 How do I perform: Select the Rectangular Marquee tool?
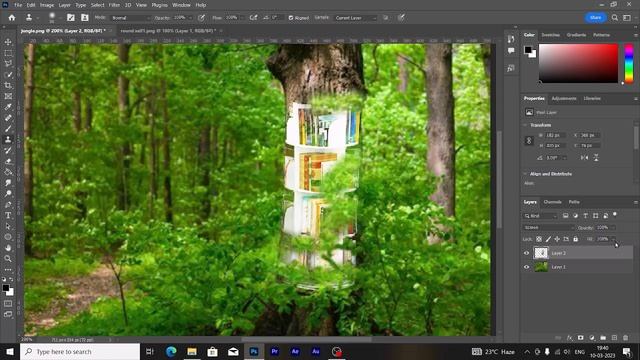(8, 53)
